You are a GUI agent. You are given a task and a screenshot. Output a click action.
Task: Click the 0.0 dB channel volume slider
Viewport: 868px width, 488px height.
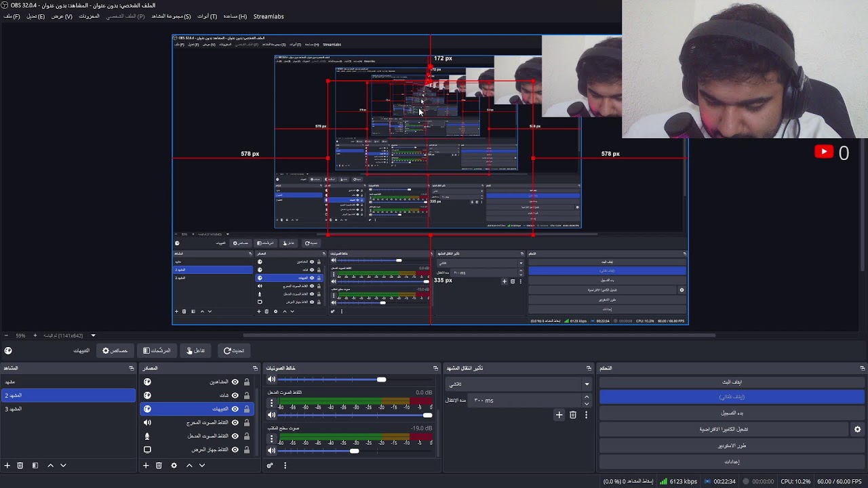point(355,415)
